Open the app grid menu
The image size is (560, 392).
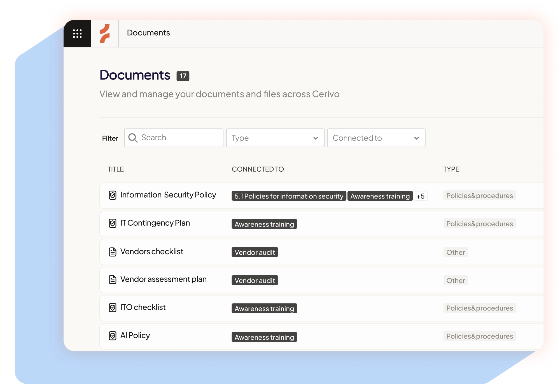click(78, 33)
